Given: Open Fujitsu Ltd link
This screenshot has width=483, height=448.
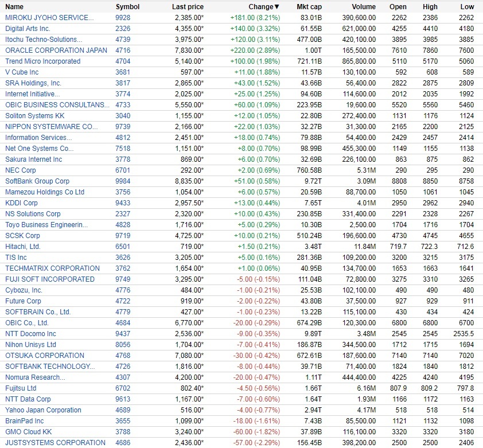Looking at the screenshot, I should coord(21,388).
